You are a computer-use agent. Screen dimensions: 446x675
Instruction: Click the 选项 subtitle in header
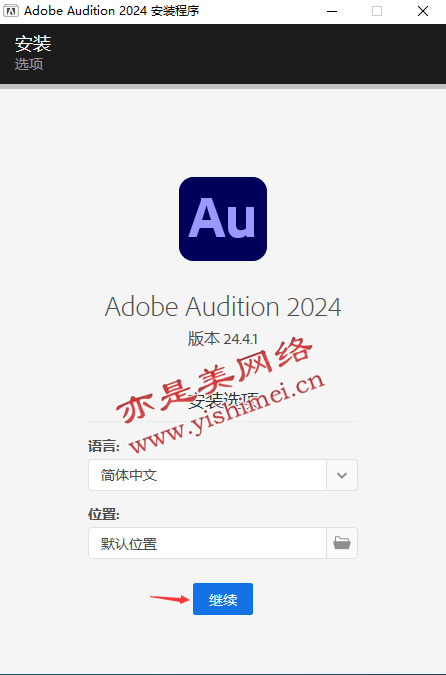point(29,64)
